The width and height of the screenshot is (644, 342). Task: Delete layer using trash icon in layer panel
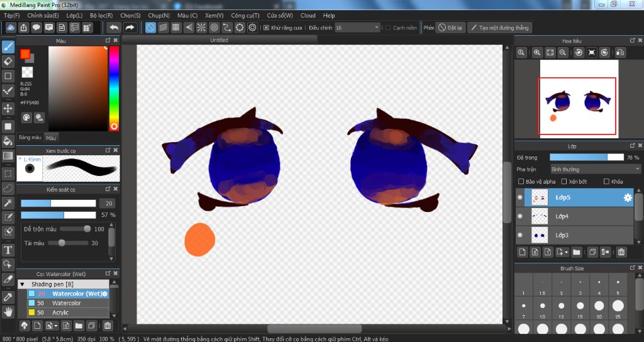(621, 252)
